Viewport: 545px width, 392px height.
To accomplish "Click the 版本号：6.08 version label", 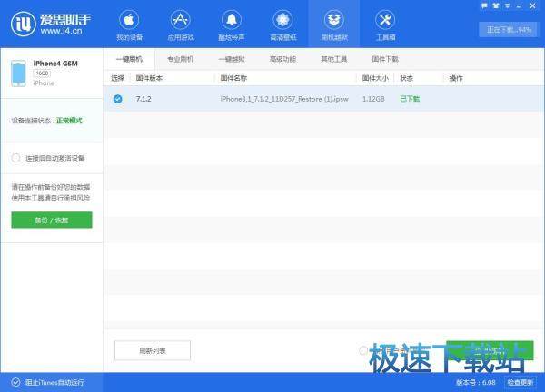I will click(x=476, y=382).
